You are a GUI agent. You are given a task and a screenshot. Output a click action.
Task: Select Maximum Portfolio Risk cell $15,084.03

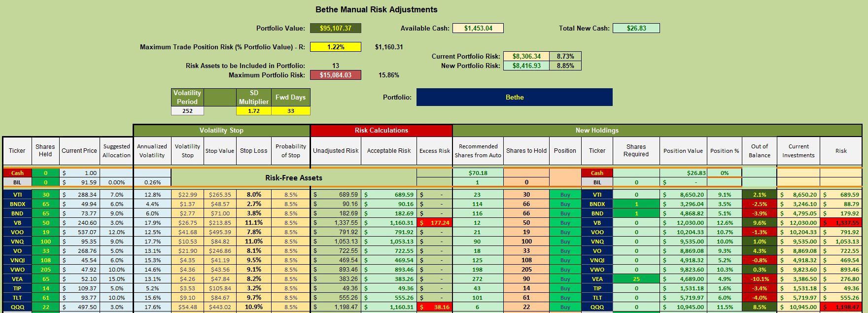click(335, 75)
